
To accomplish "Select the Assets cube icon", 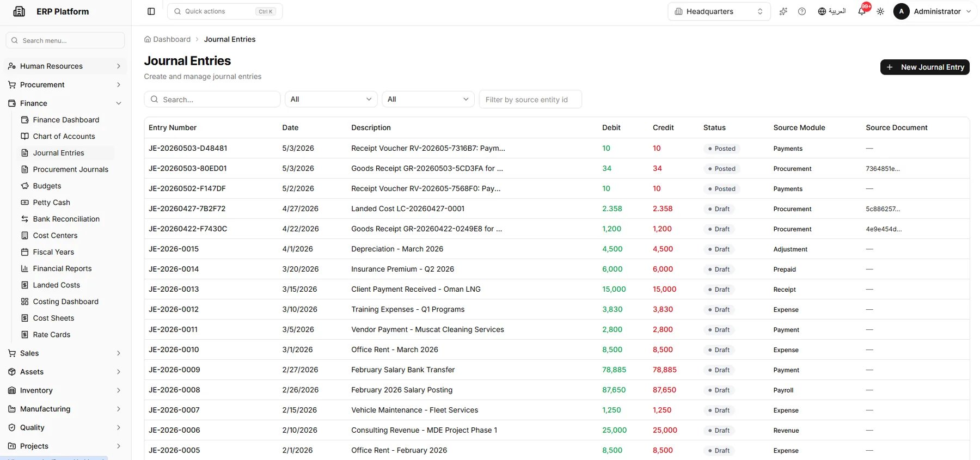I will [12, 372].
